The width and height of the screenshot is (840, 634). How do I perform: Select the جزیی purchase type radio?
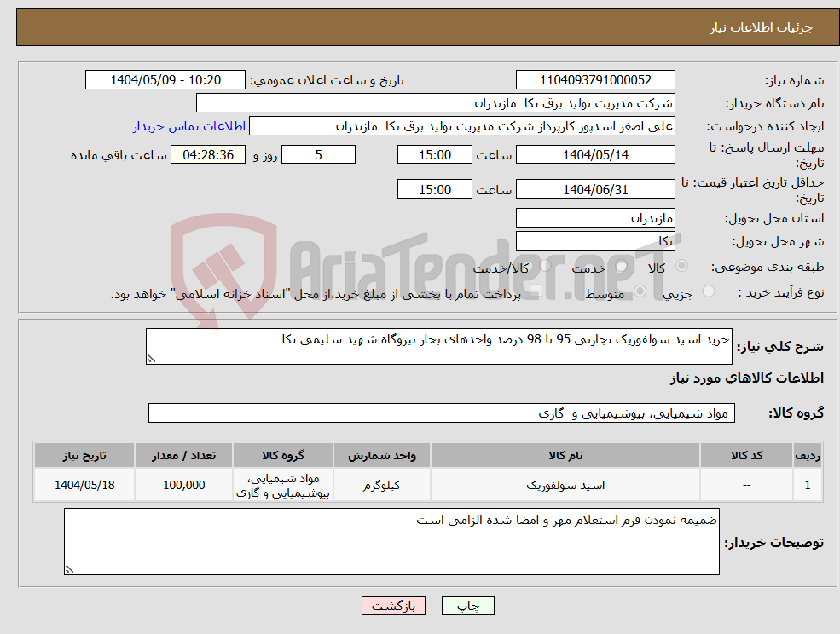click(x=708, y=291)
